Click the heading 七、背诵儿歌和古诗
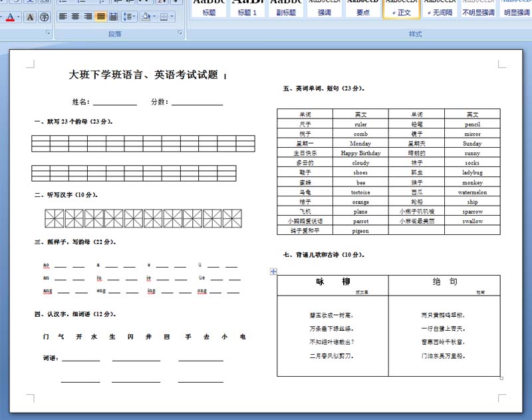532x420 pixels. coord(324,255)
